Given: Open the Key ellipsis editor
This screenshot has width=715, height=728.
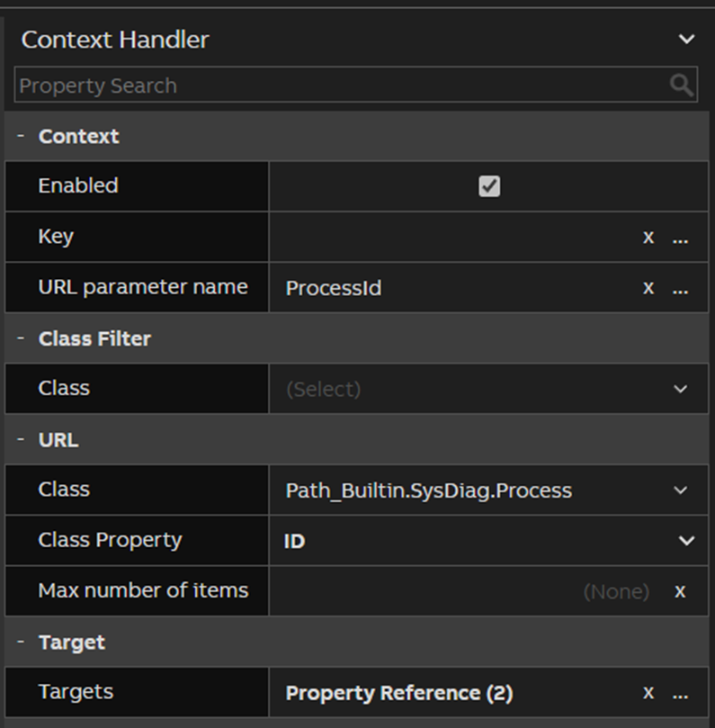Looking at the screenshot, I should coord(680,237).
